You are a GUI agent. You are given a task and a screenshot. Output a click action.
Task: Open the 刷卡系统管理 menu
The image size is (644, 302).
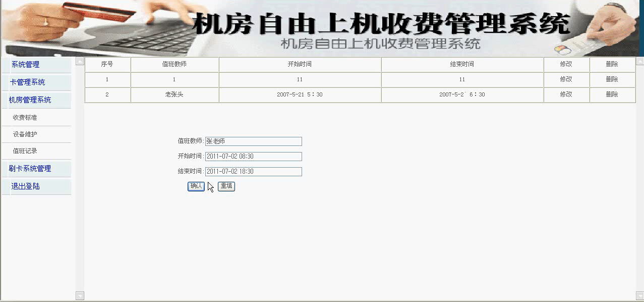[x=30, y=169]
